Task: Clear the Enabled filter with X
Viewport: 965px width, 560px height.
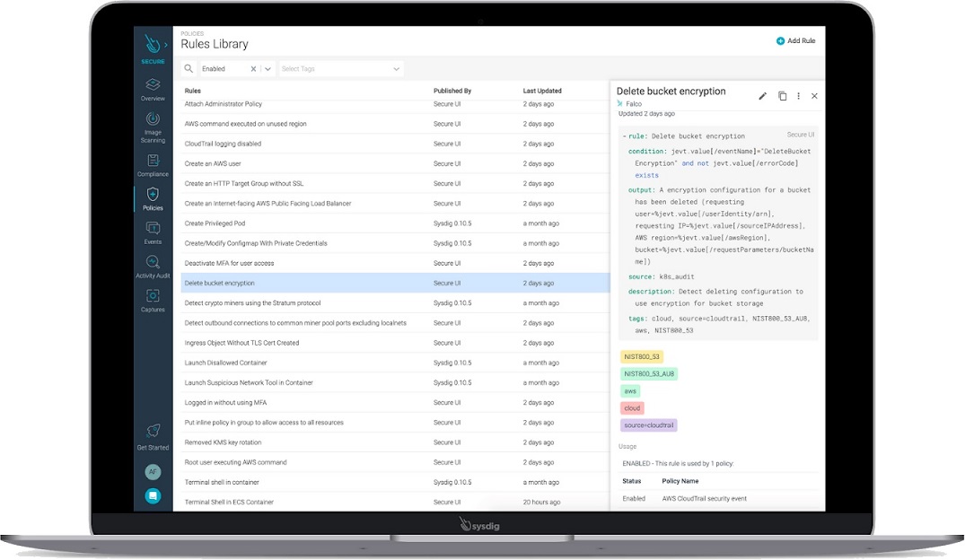Action: click(x=253, y=69)
